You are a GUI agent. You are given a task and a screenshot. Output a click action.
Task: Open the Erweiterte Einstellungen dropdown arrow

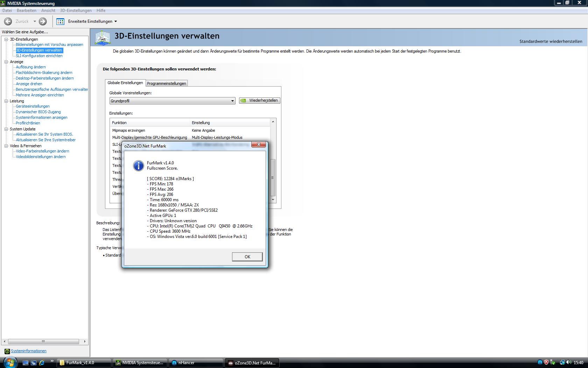(116, 21)
